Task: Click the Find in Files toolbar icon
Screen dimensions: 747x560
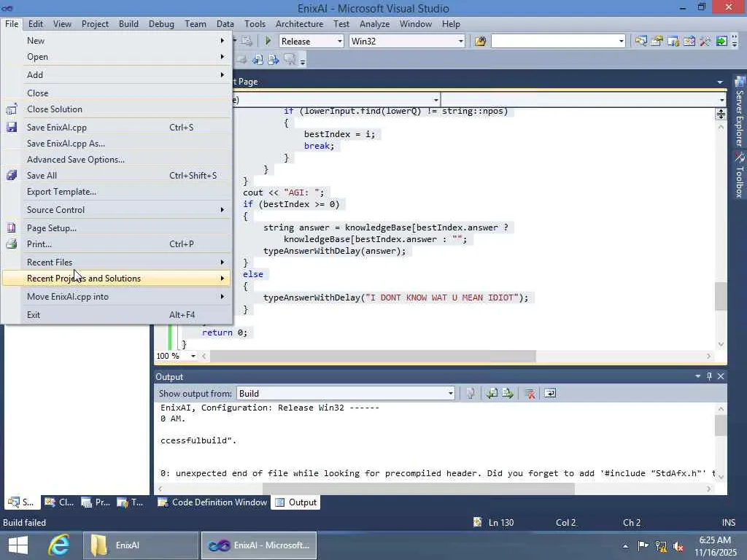Action: pos(480,42)
